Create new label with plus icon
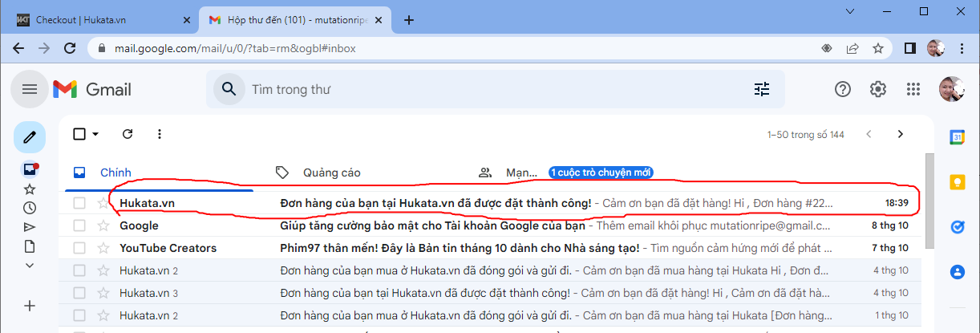Image resolution: width=980 pixels, height=333 pixels. coord(30,306)
